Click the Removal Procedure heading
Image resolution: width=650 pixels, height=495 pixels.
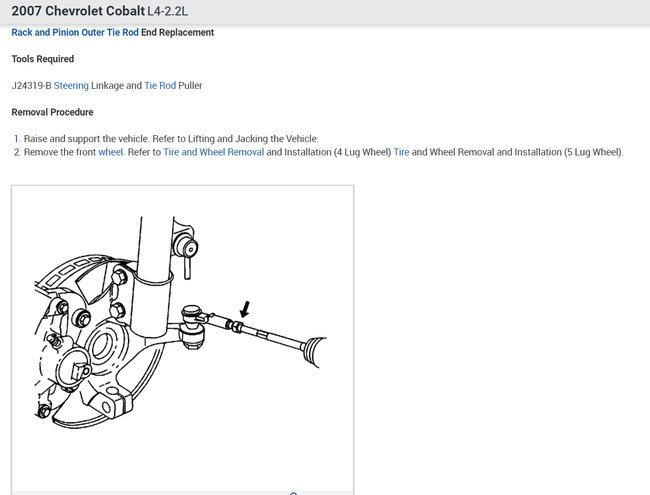click(x=52, y=112)
